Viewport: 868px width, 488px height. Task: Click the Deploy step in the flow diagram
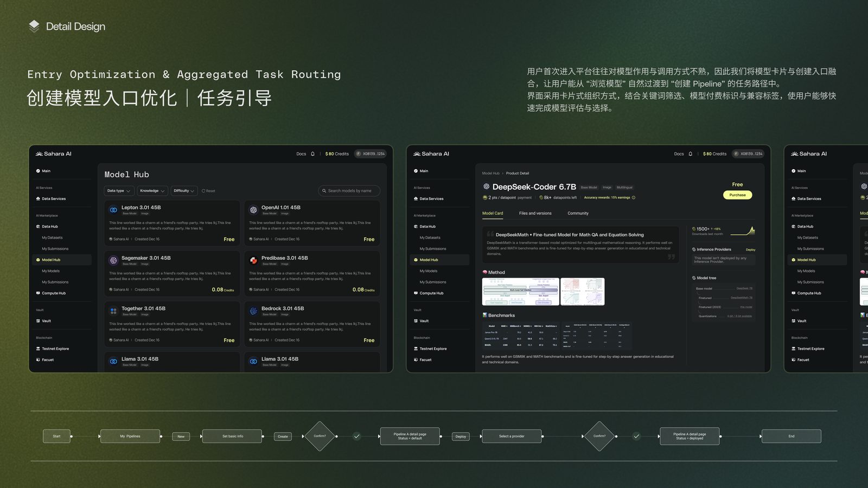click(x=461, y=436)
